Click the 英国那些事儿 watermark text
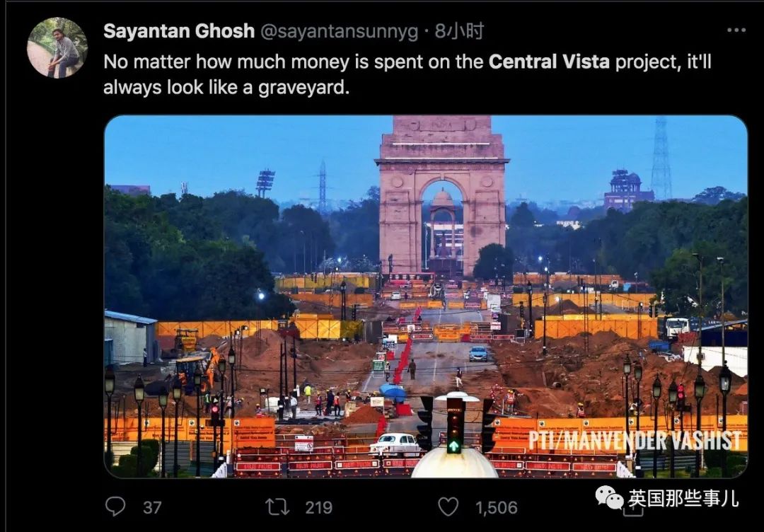The image size is (764, 532). point(683,498)
